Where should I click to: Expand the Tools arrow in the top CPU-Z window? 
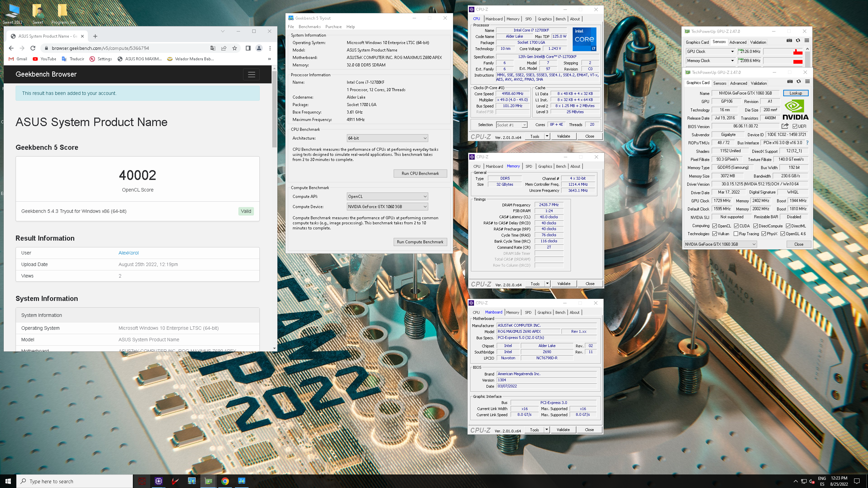click(547, 136)
